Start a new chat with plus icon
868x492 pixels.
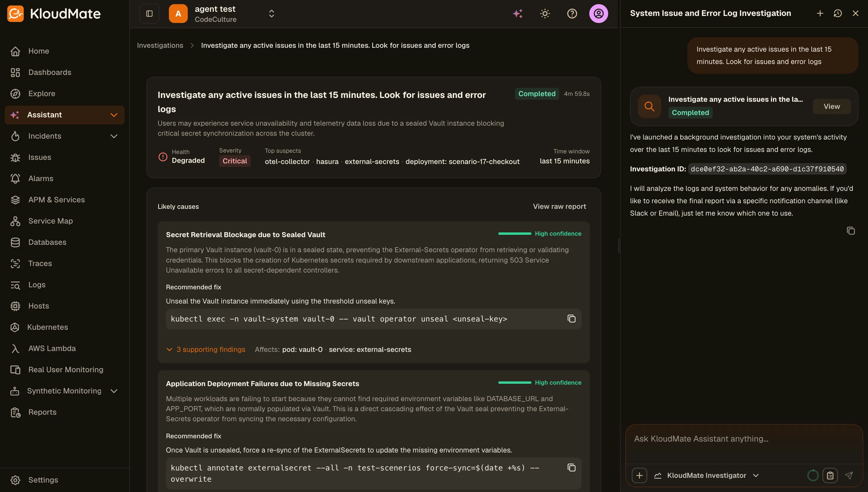coord(820,13)
